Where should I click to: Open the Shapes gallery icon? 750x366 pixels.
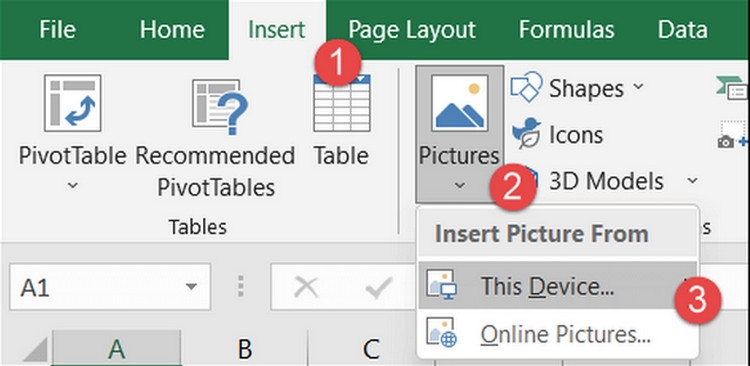point(526,87)
